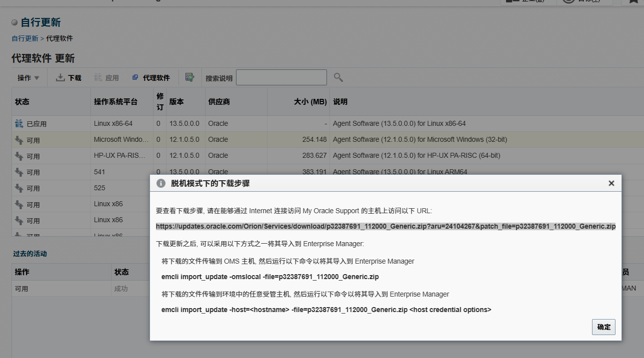Close the 脱机模式下的下载步骤 dialog with X
This screenshot has height=358, width=644.
tap(611, 183)
